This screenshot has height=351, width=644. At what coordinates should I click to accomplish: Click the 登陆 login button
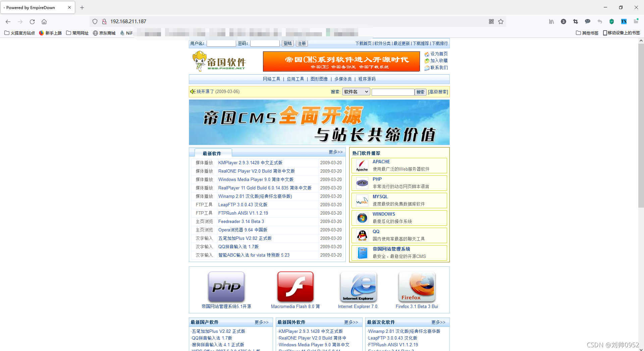(287, 43)
